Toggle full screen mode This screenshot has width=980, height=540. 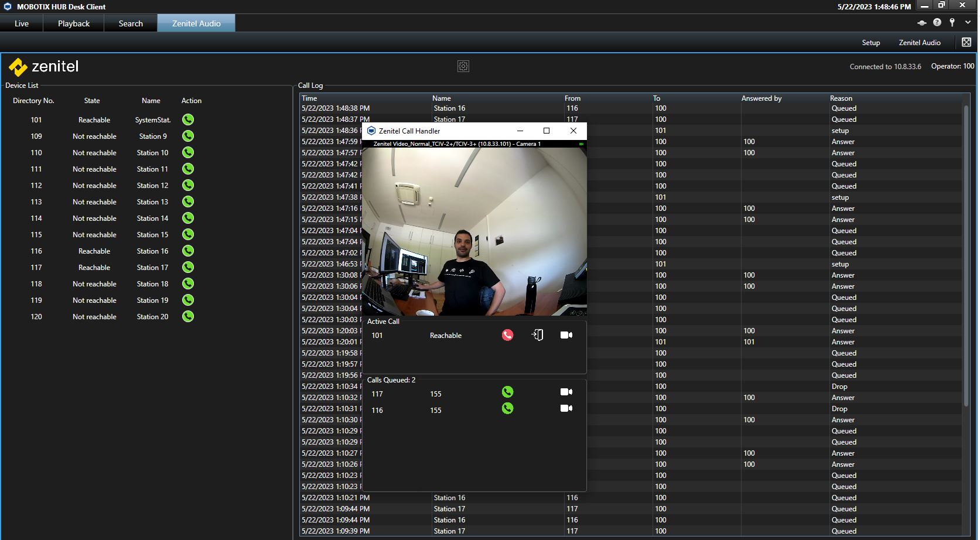tap(967, 42)
